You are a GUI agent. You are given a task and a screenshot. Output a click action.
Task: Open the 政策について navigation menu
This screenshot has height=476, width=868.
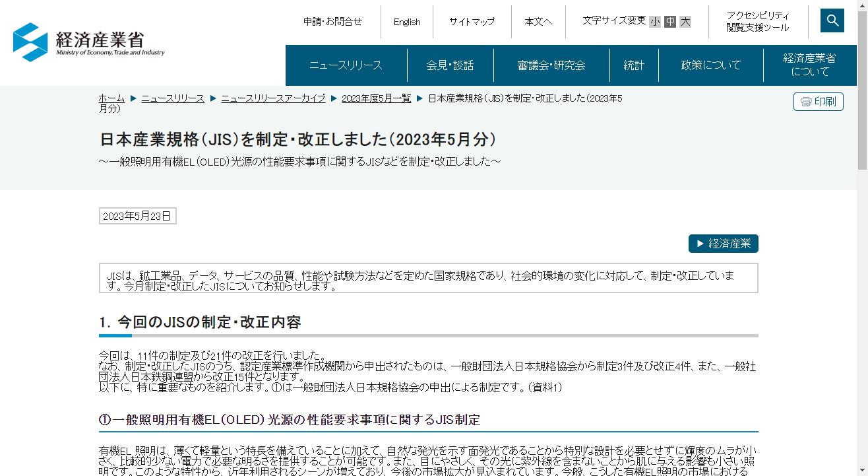tap(710, 65)
